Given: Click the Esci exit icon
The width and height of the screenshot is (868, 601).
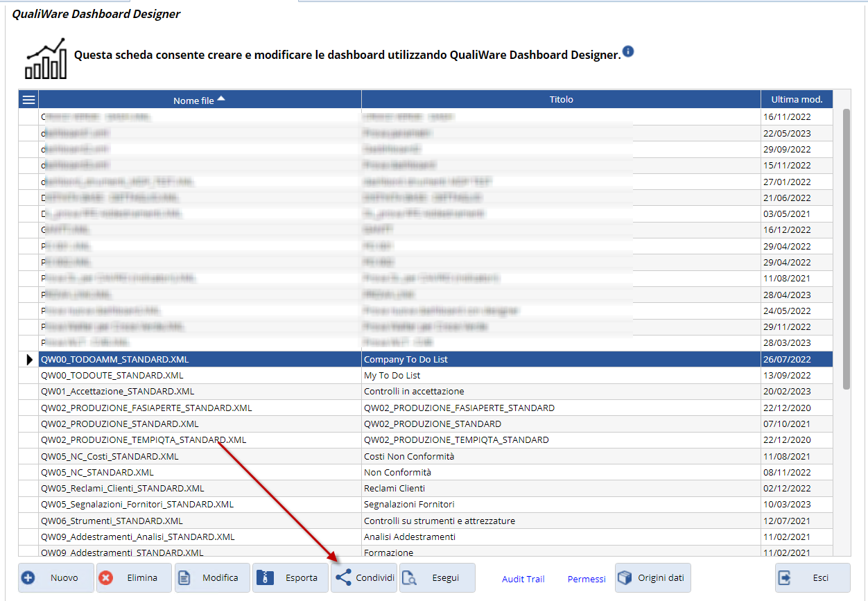Looking at the screenshot, I should (x=785, y=578).
